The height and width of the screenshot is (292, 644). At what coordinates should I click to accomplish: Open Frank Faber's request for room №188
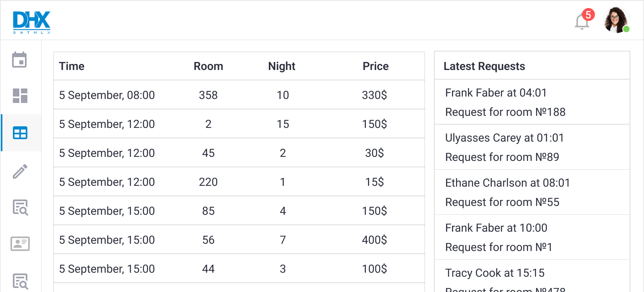532,103
